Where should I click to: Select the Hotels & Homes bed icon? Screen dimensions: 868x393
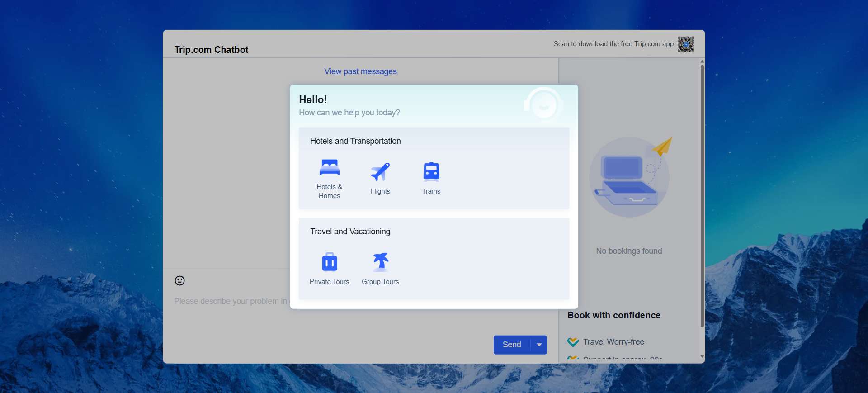(329, 168)
